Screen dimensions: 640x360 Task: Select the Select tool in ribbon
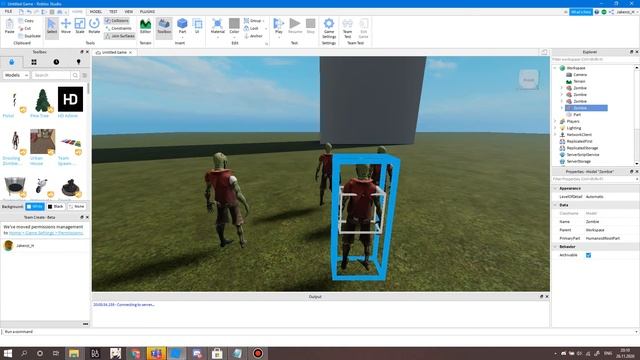coord(52,27)
